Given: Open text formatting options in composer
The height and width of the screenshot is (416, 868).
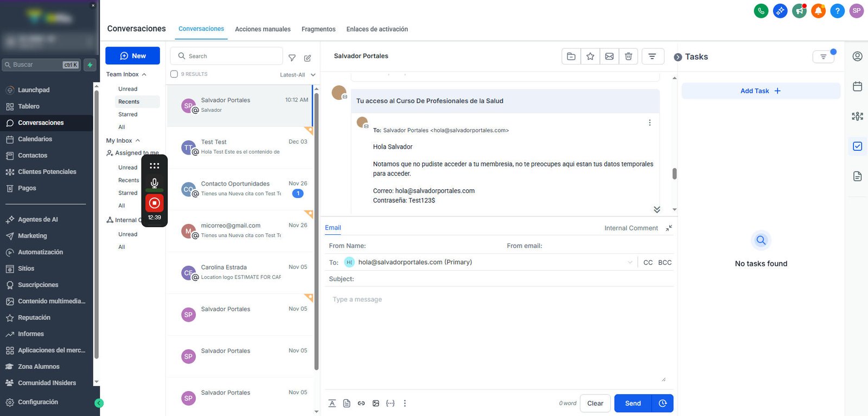Looking at the screenshot, I should [332, 404].
